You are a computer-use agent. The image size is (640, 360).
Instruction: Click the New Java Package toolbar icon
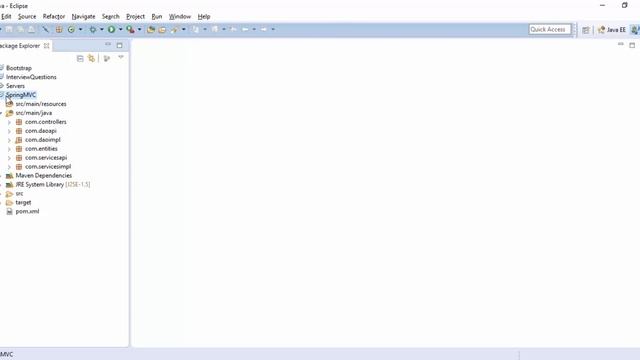(x=59, y=29)
